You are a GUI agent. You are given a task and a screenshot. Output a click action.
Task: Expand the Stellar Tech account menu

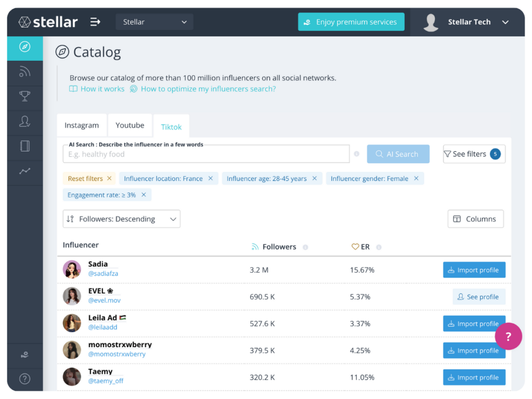[505, 22]
